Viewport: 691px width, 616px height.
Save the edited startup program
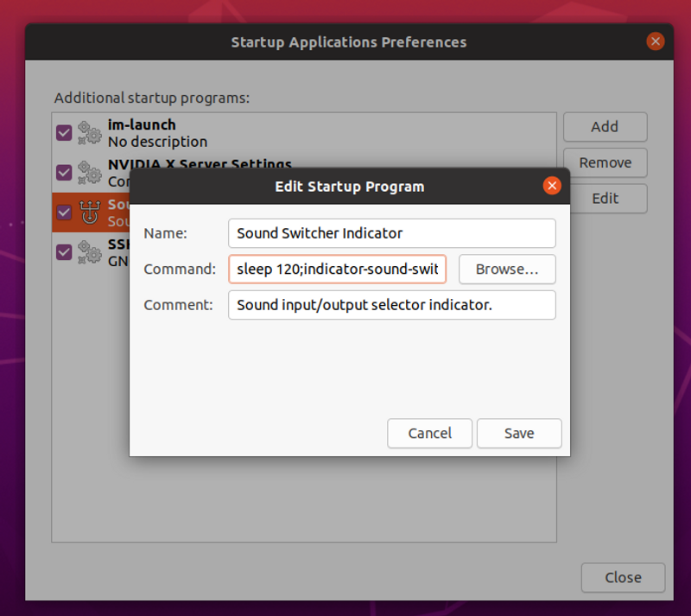[519, 434]
